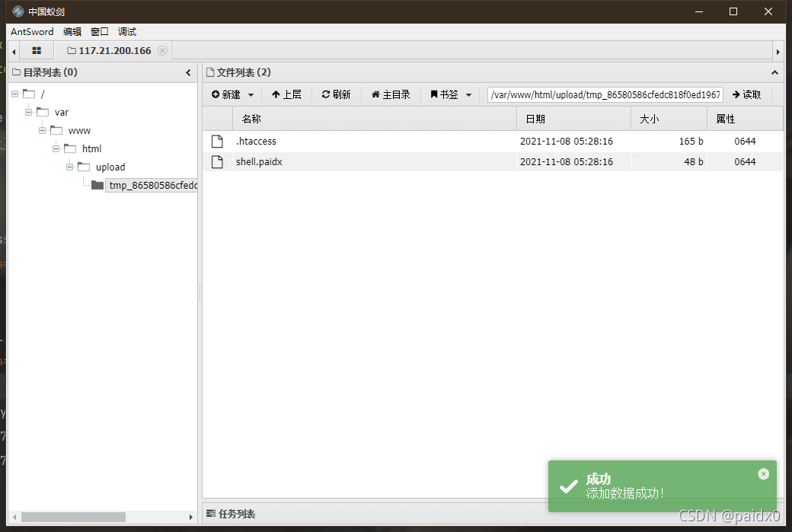
Task: Open the 任务列表 panel
Action: point(231,514)
